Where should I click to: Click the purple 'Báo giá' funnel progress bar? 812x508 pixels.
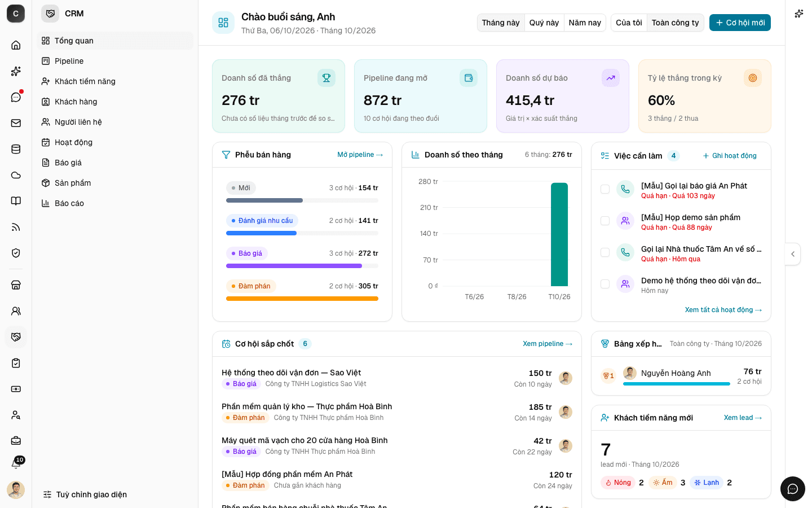[294, 266]
